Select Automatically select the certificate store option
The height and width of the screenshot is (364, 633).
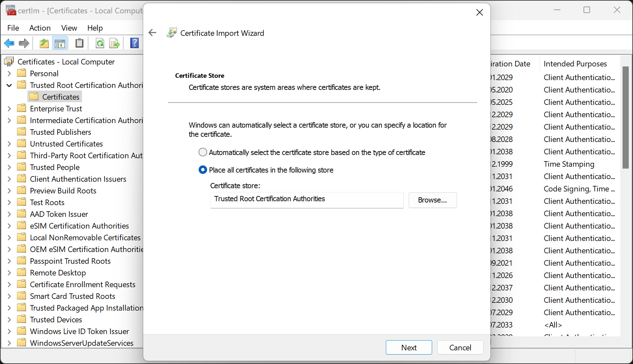[x=203, y=152]
